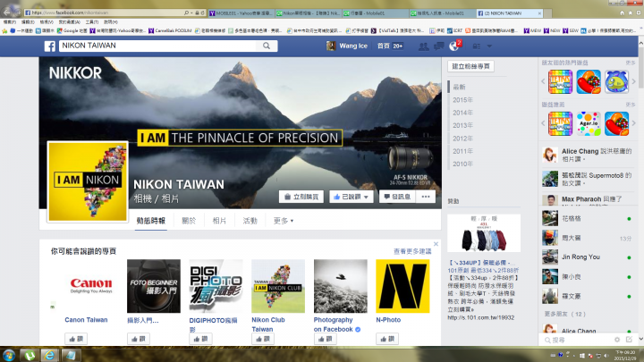Open the Agar.io game icon
Screen dimensions: 644x362
[589, 123]
